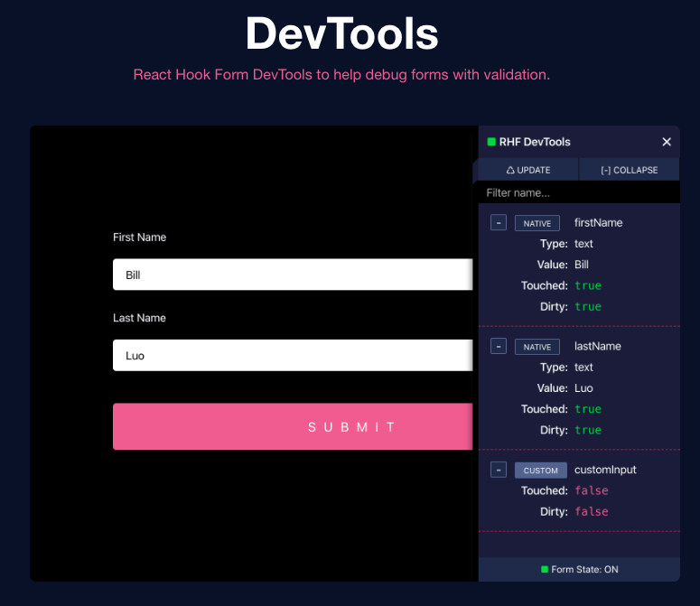Click the 'Last Name' form label

tap(139, 318)
